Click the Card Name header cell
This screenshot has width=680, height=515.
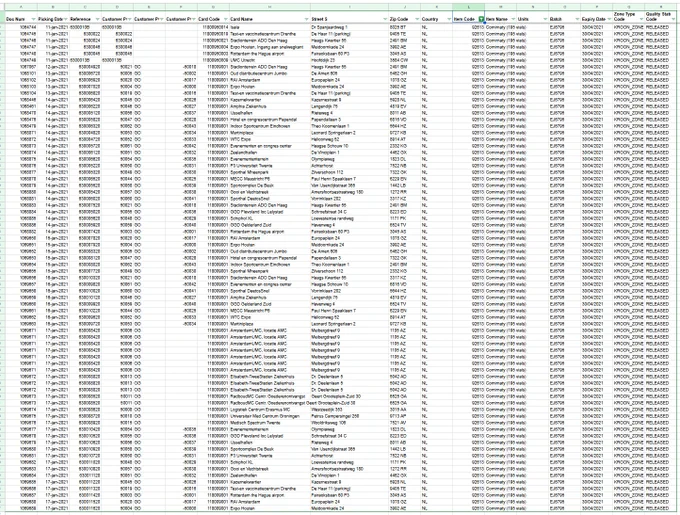pos(270,17)
